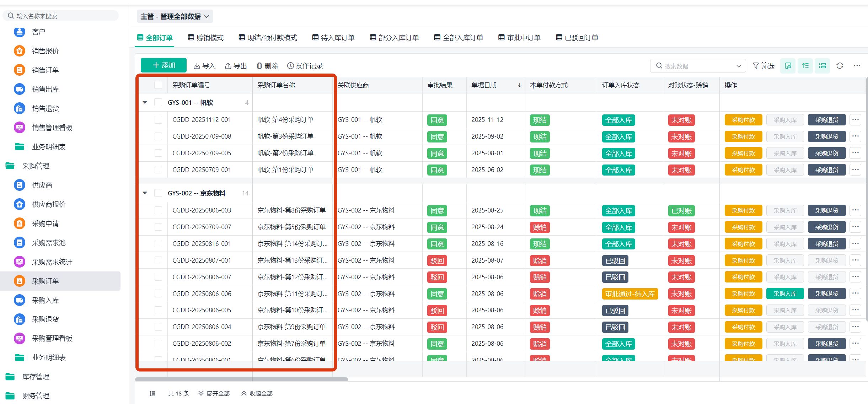The height and width of the screenshot is (404, 868).
Task: Click the green 添加 button
Action: 164,65
